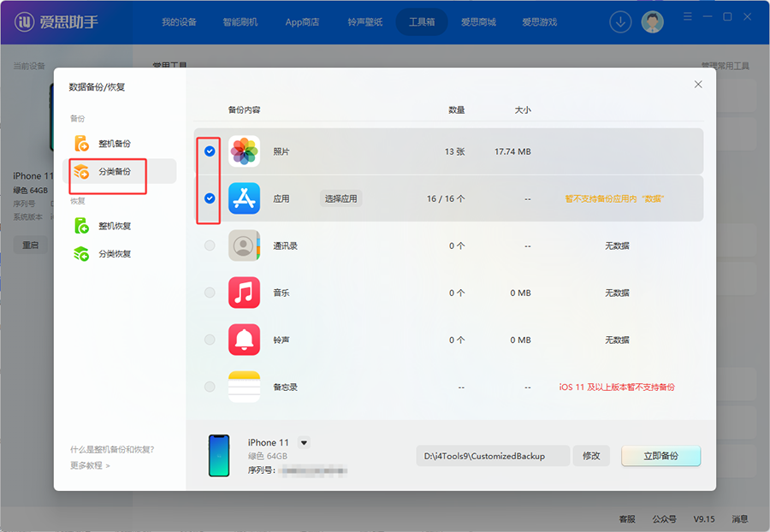Click the 修改 path button
This screenshot has width=770, height=532.
(x=591, y=456)
